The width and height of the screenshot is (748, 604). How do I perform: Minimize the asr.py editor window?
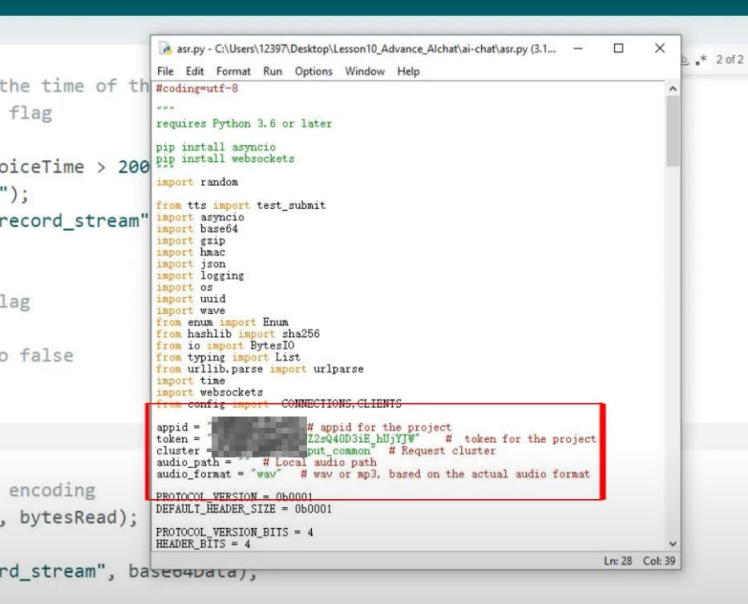click(x=578, y=48)
